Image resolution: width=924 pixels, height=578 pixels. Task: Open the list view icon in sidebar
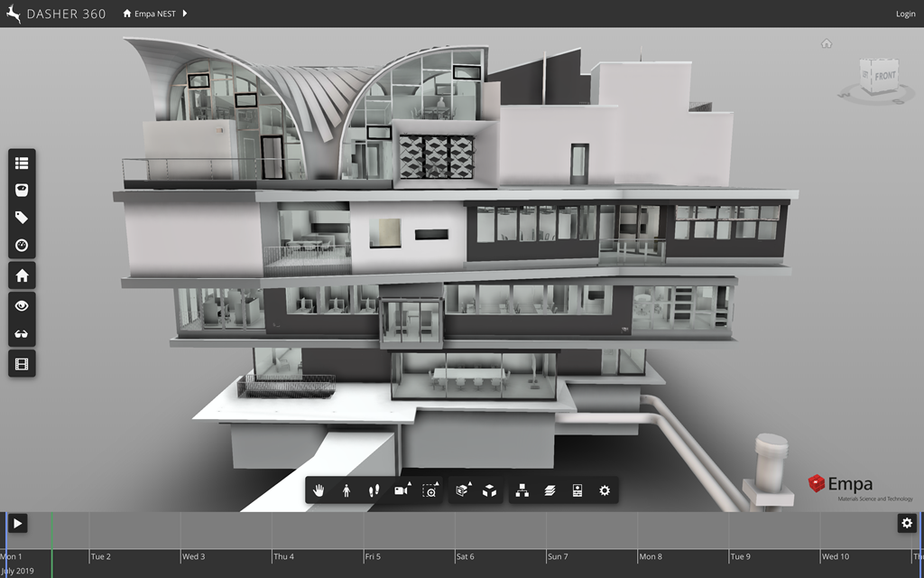pyautogui.click(x=22, y=163)
